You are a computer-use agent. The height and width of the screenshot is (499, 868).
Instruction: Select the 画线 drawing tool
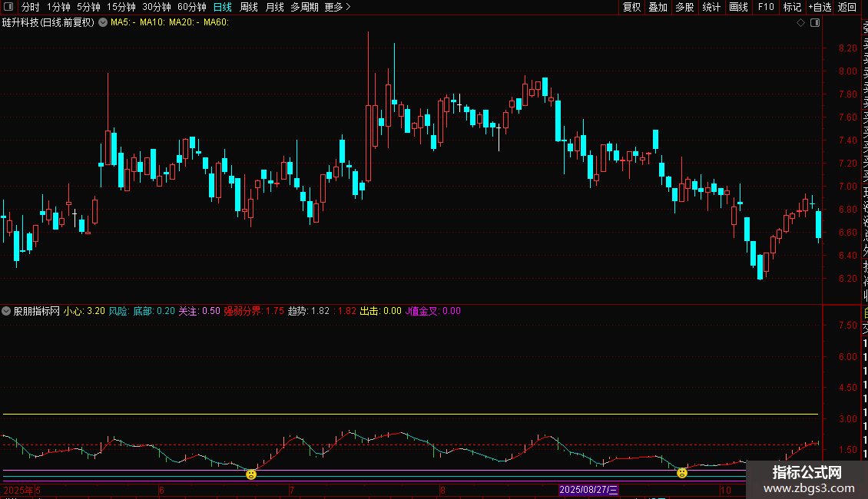tap(738, 7)
